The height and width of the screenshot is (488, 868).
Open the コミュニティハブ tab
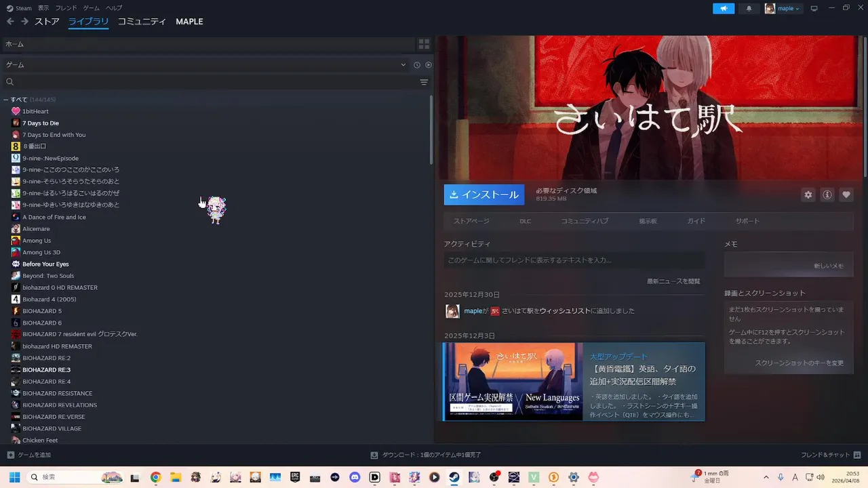pyautogui.click(x=585, y=221)
